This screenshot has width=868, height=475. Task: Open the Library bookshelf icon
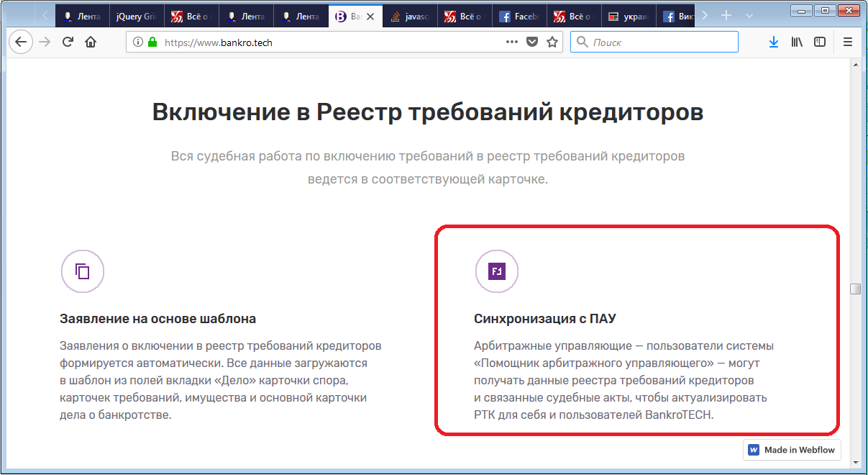coord(797,42)
